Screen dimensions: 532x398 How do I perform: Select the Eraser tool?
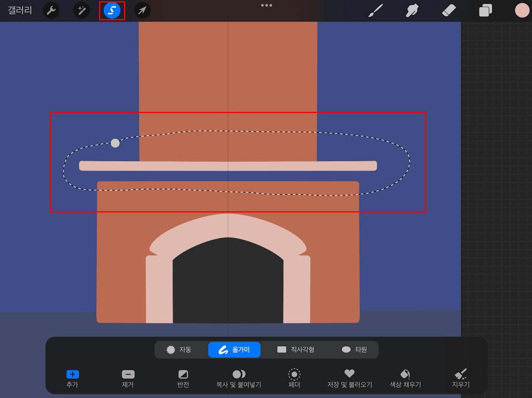(x=449, y=10)
